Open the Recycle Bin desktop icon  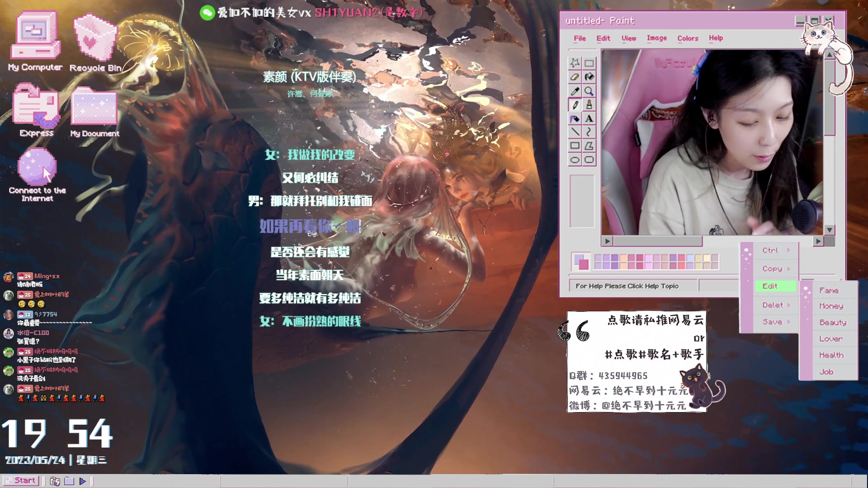[x=95, y=43]
